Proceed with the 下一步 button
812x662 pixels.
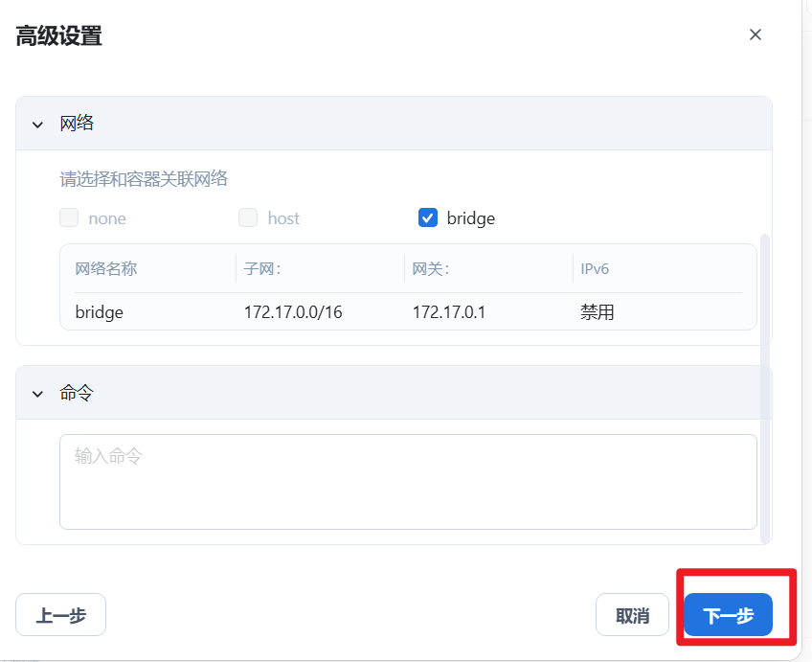[x=728, y=615]
